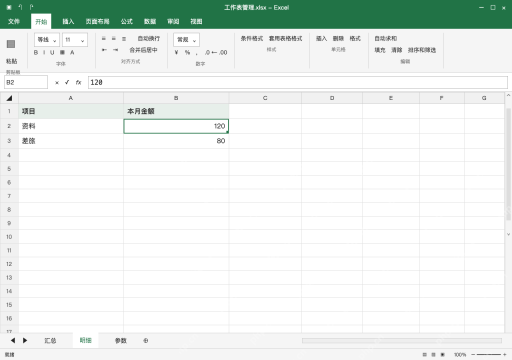Image resolution: width=512 pixels, height=360 pixels.
Task: Click the horizontal scrollbar
Action: tap(402, 341)
